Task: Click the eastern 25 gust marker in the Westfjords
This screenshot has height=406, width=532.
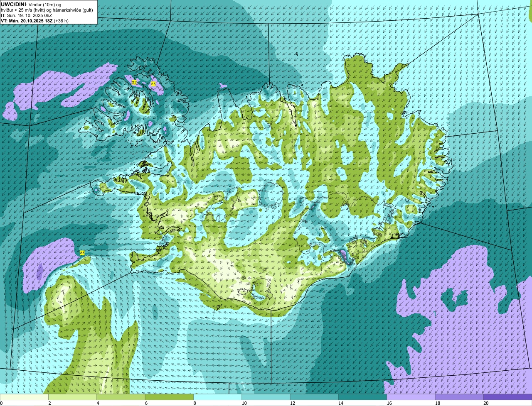Action: point(153,84)
